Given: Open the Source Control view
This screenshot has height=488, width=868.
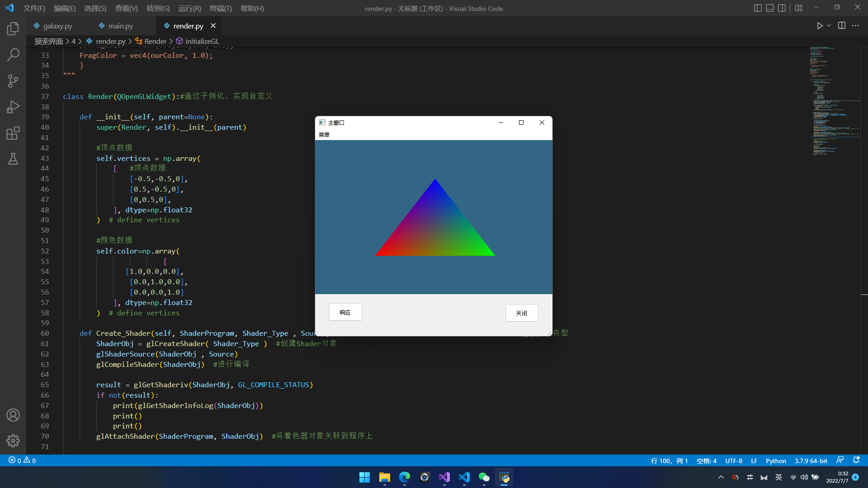Looking at the screenshot, I should click(13, 81).
